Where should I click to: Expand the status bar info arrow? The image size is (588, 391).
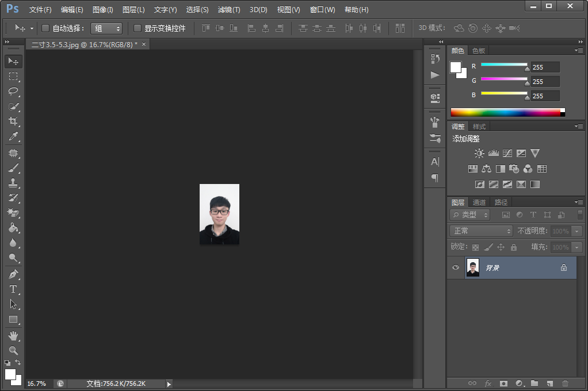coord(169,384)
